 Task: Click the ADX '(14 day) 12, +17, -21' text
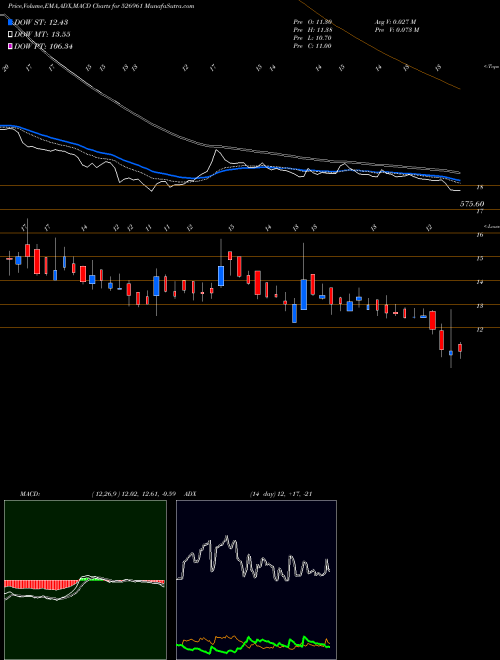[x=280, y=494]
